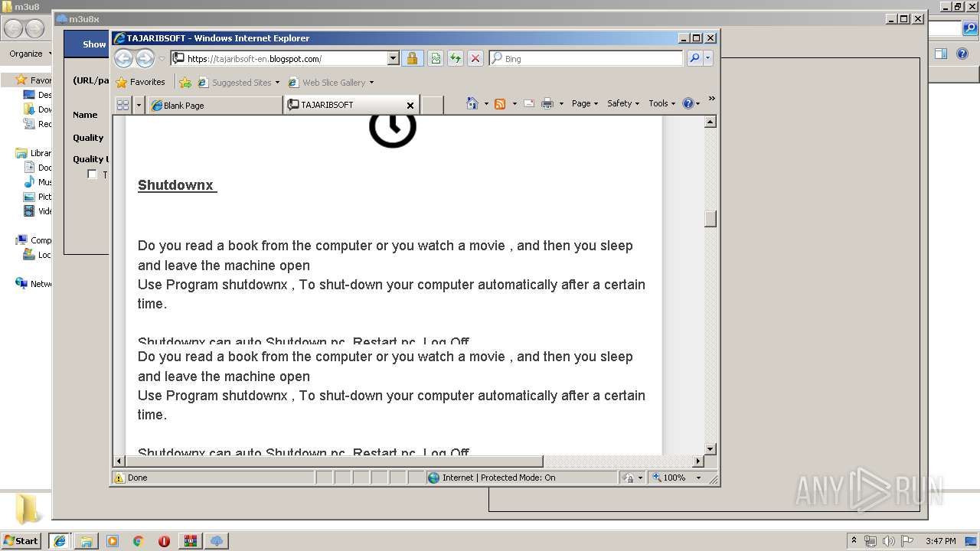Open the Safety menu
This screenshot has height=551, width=980.
[623, 103]
